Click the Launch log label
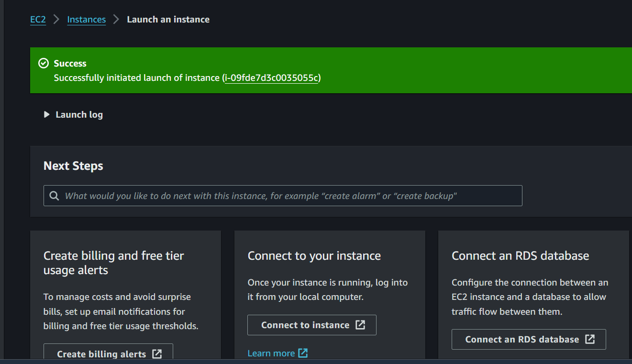This screenshot has width=632, height=364. tap(79, 115)
